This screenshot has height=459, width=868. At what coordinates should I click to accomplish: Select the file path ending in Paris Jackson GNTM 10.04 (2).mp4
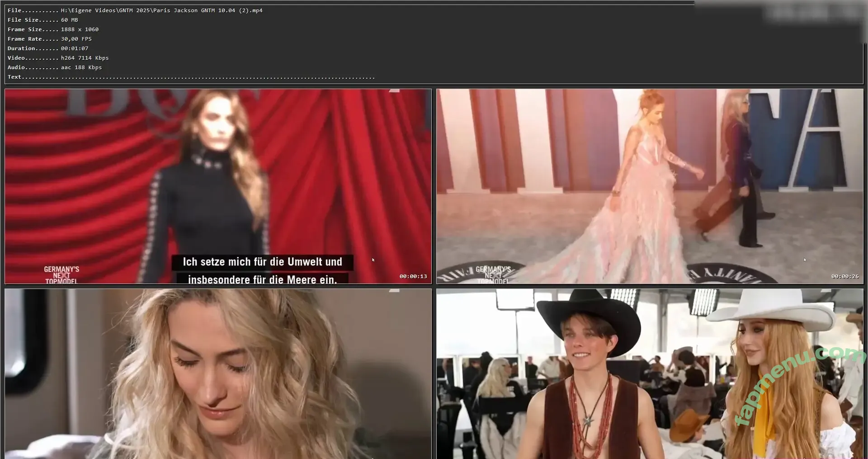click(161, 10)
